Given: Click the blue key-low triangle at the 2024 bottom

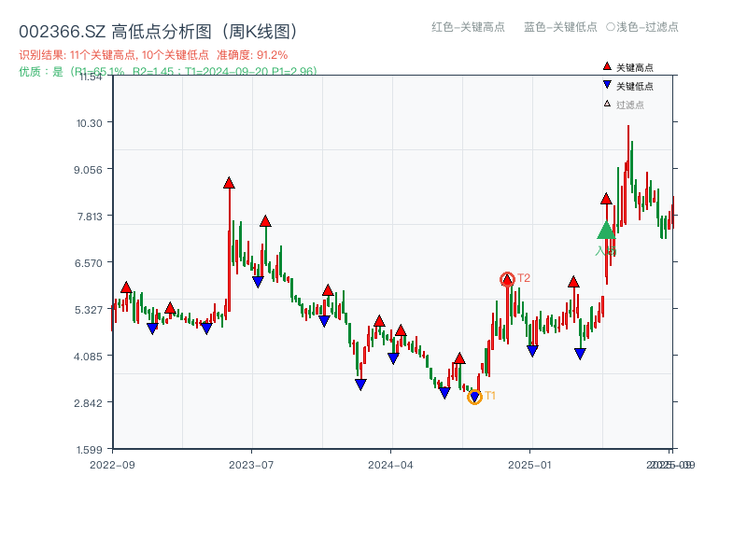Looking at the screenshot, I should coord(444,392).
